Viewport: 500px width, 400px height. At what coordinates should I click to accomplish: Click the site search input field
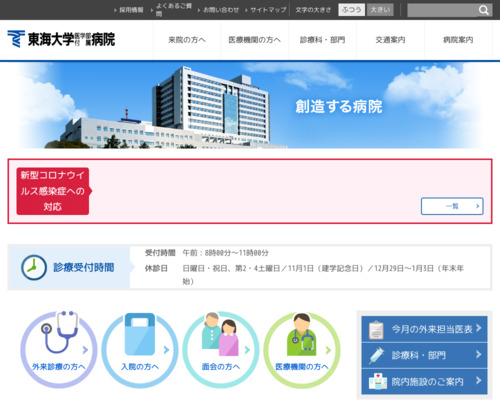click(442, 10)
